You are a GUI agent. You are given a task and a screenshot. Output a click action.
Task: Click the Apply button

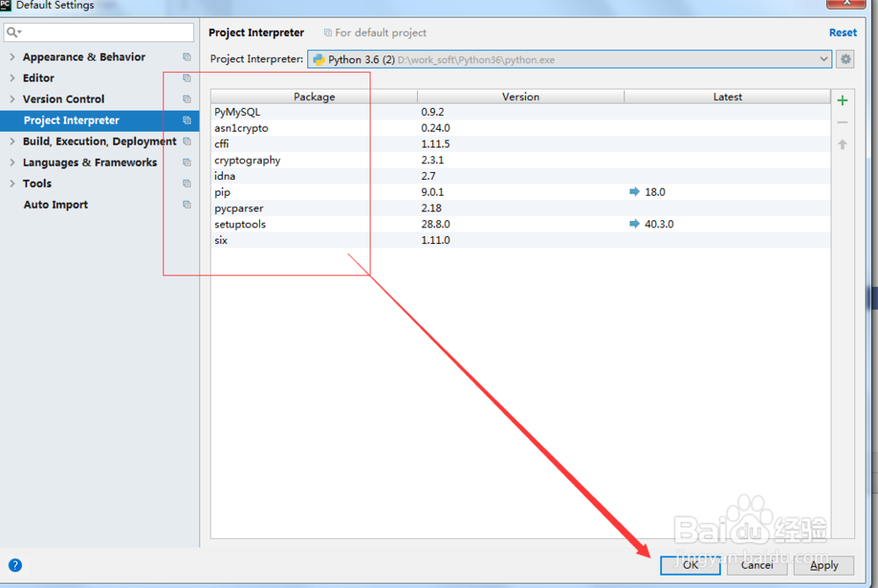pyautogui.click(x=824, y=565)
